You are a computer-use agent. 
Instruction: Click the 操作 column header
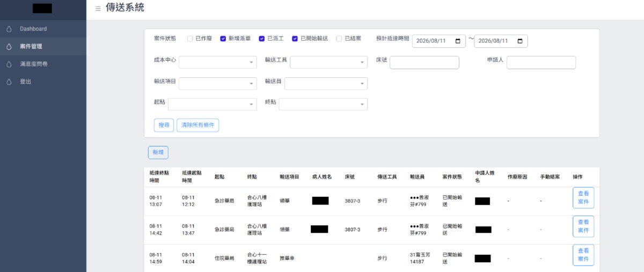pos(577,177)
